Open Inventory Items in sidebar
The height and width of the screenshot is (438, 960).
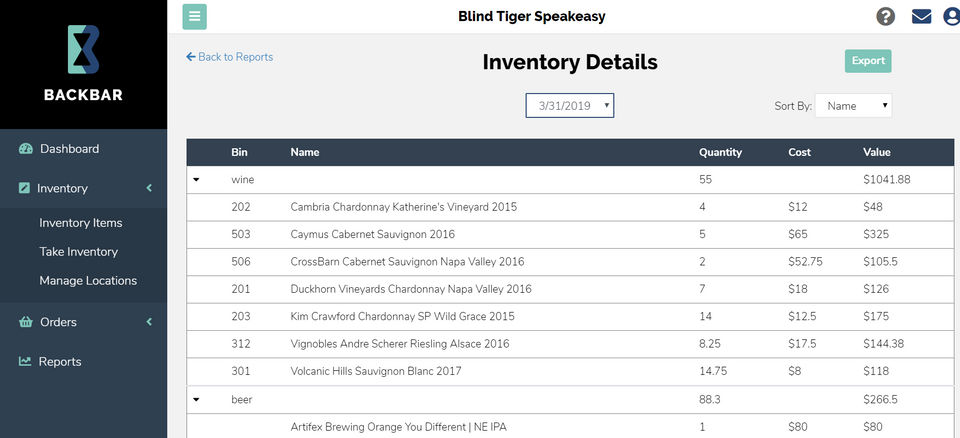(x=81, y=223)
